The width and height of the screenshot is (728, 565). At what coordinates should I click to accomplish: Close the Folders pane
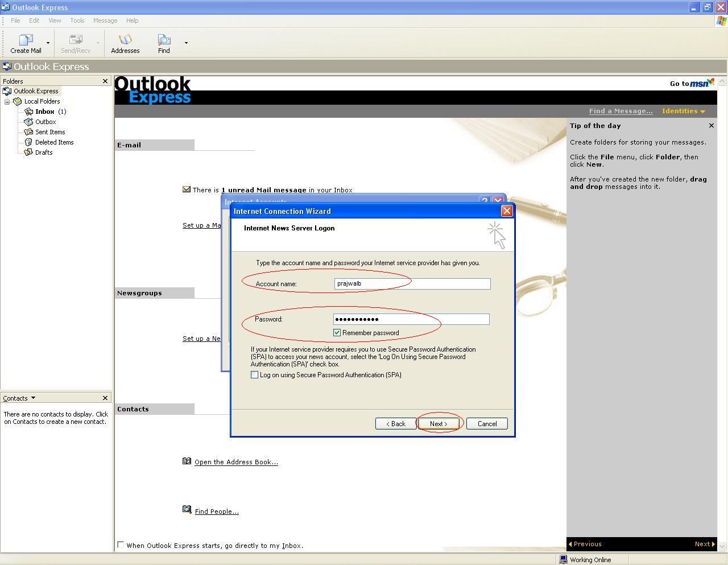tap(105, 81)
